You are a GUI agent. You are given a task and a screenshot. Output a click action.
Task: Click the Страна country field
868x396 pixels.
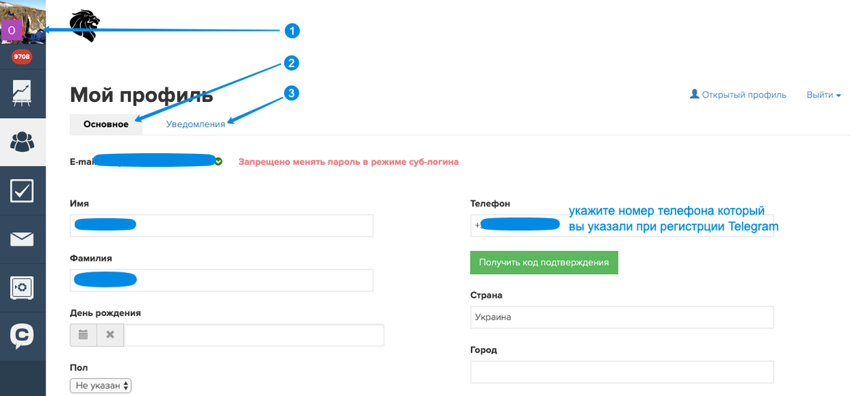(x=621, y=317)
